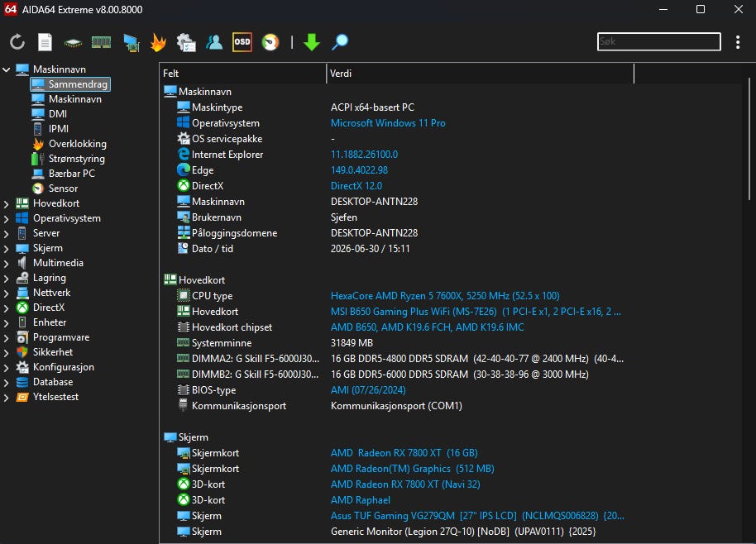
Task: Select the Brukernavn row
Action: pos(396,217)
